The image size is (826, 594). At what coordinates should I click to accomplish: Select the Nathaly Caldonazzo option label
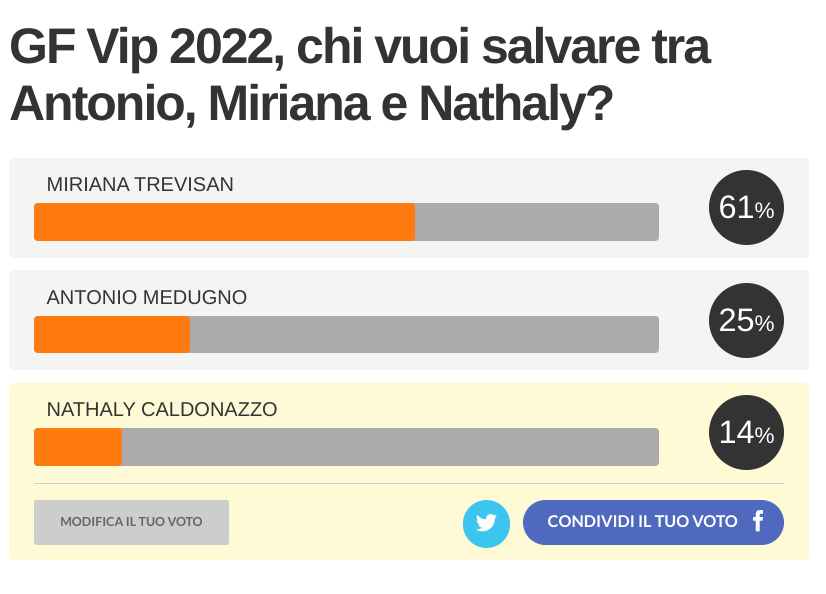162,409
